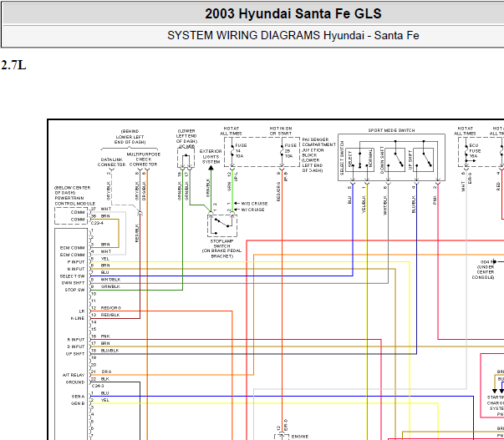
Task: Click the "GRN/BLK" wire label at pin 9
Action: click(110, 286)
